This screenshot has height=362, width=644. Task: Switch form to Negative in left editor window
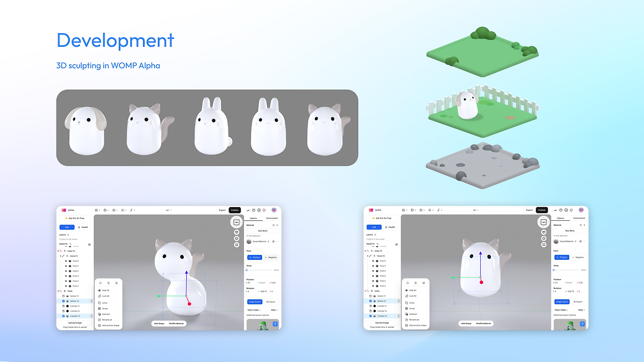[270, 257]
